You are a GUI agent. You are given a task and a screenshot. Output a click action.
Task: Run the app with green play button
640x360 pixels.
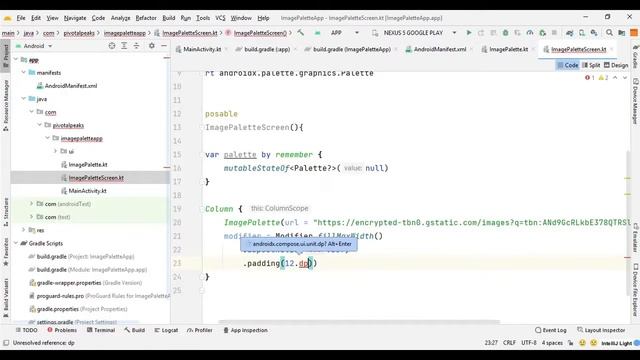469,33
